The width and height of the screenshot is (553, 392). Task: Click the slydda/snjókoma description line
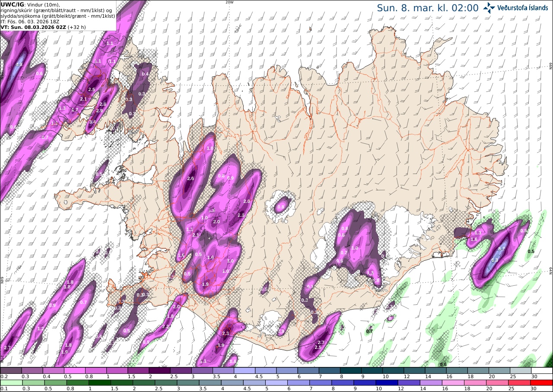(x=57, y=16)
